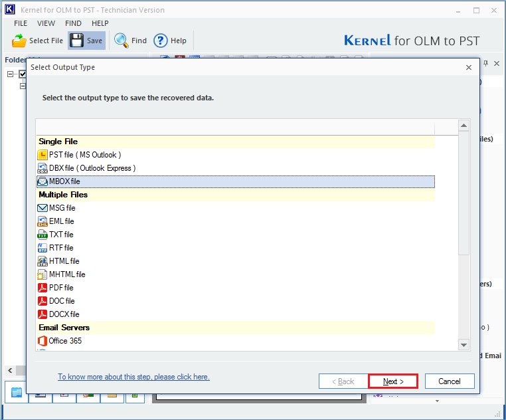Viewport: 506px width, 420px height.
Task: Pick the RTF file icon
Action: pyautogui.click(x=42, y=247)
